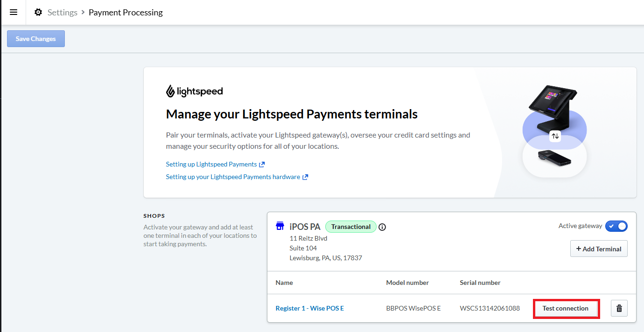Click the handheld terminal illustration

554,158
